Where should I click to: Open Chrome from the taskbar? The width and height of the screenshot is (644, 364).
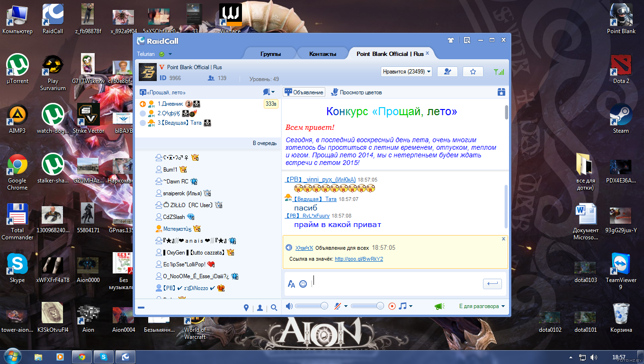tap(82, 356)
